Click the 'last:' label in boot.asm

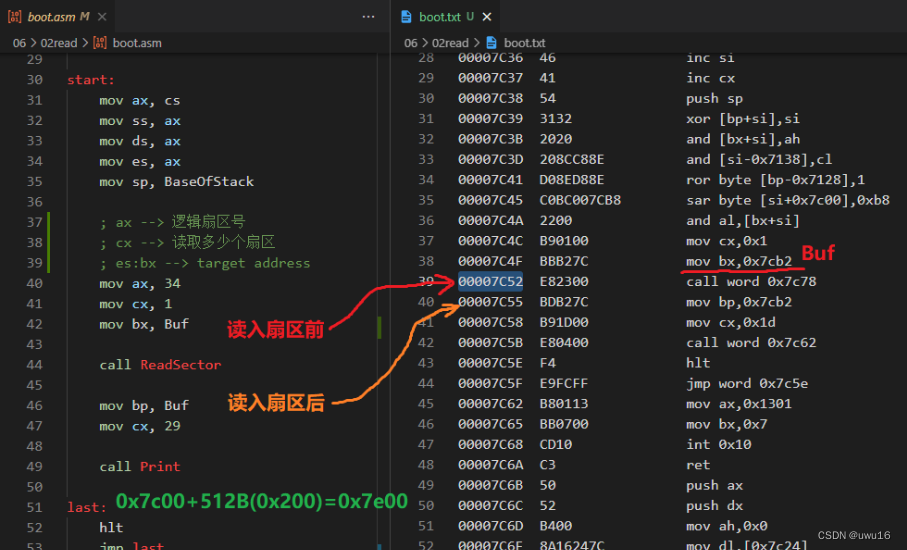click(87, 507)
